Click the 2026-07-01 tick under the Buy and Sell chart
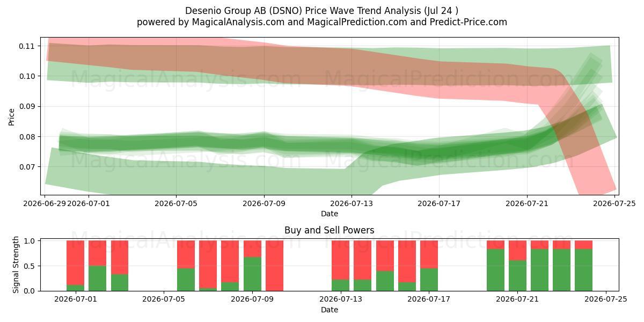This screenshot has height=322, width=644. (75, 300)
